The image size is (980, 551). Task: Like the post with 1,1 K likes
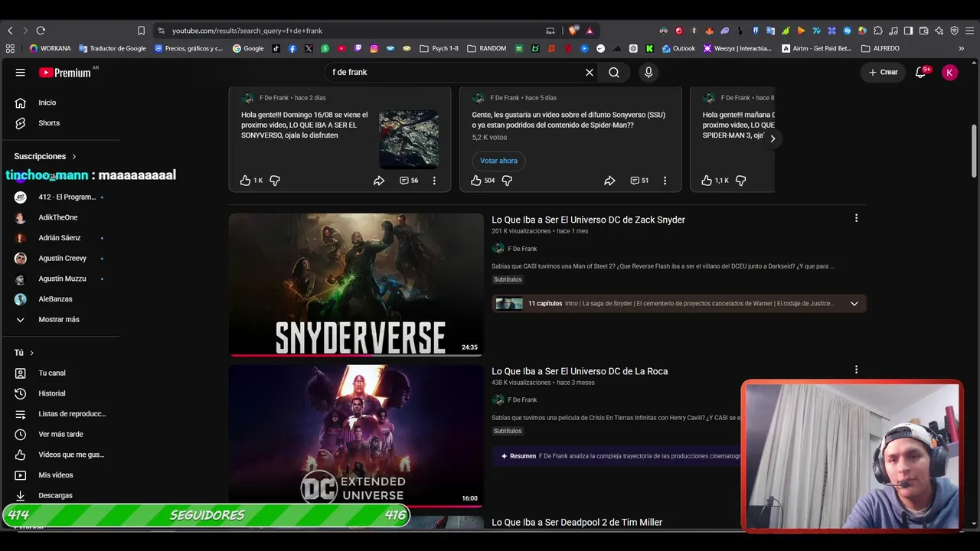pyautogui.click(x=707, y=181)
